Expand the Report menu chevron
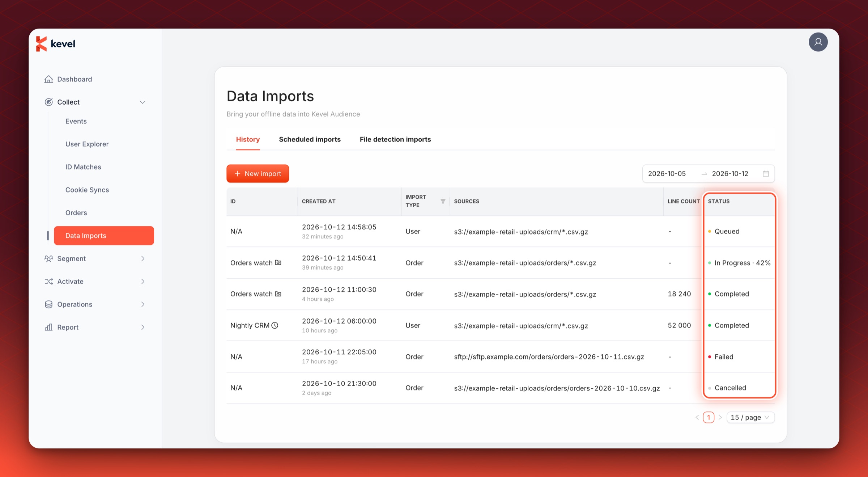The height and width of the screenshot is (477, 868). click(x=142, y=327)
